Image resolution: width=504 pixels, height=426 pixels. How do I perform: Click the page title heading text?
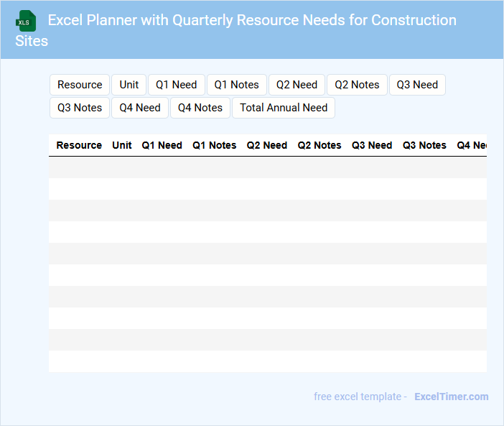(251, 21)
